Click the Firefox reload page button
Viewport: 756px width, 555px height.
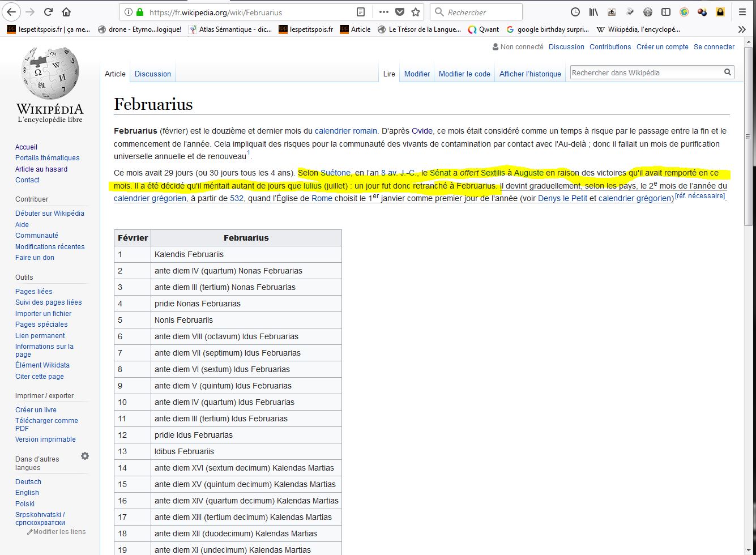coord(49,12)
